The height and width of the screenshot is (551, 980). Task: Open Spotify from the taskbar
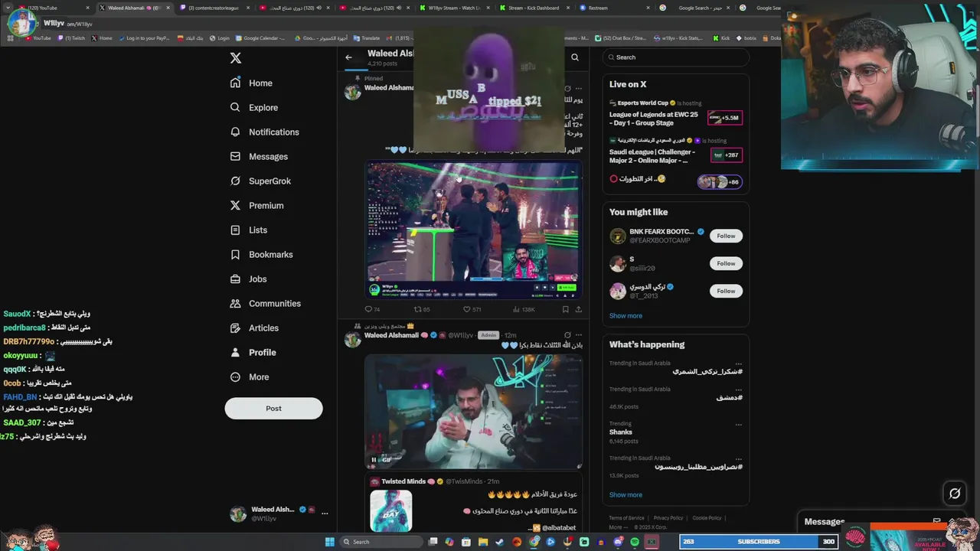[635, 542]
